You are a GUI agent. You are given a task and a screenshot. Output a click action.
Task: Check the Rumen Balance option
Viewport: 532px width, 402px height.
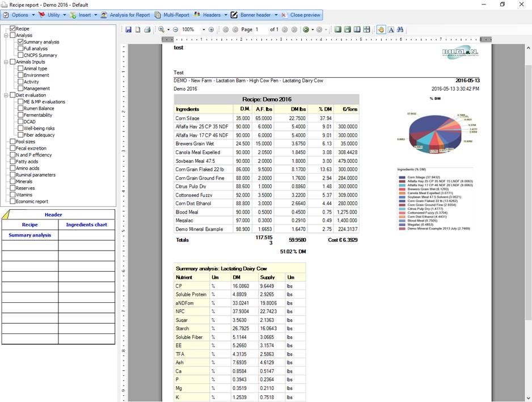click(20, 108)
